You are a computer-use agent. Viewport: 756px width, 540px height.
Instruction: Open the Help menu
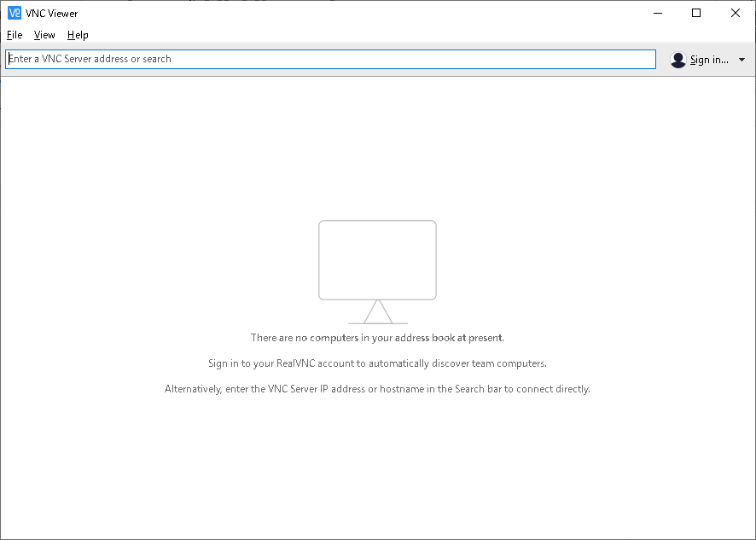(78, 35)
